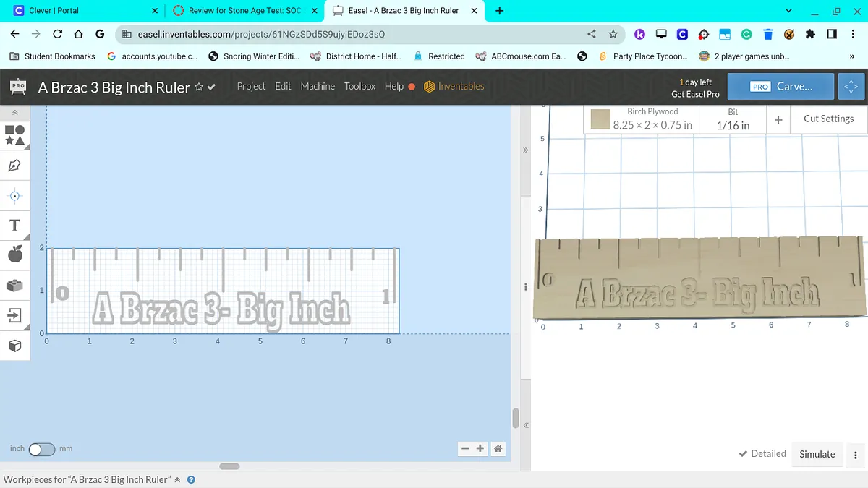The image size is (868, 488).
Task: Click the Birch Plywood material swatch
Action: [x=600, y=119]
